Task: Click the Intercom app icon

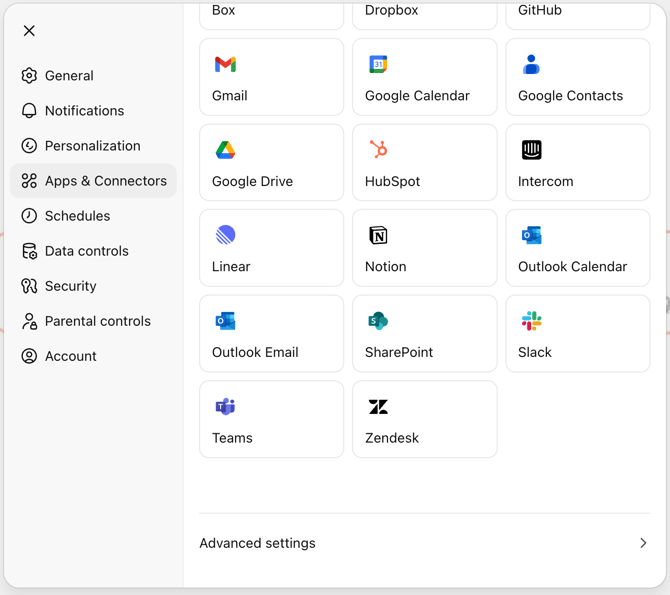Action: 531,150
